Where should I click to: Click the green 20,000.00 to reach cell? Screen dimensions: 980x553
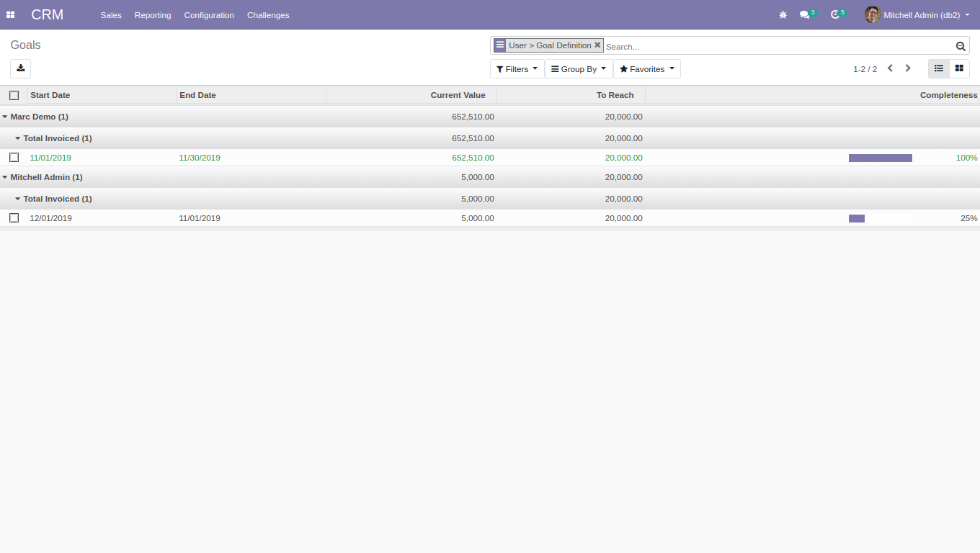pos(624,158)
